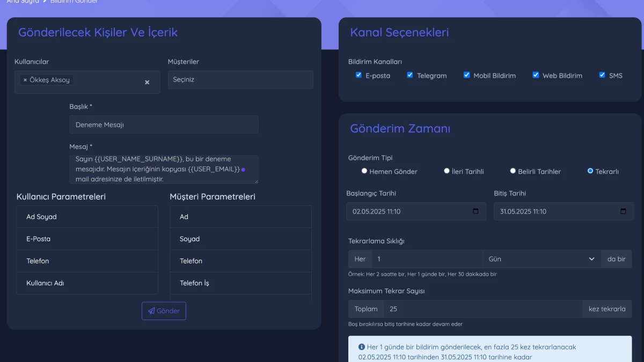Select the İleri Tarihli radio option
The height and width of the screenshot is (362, 644).
point(447,171)
